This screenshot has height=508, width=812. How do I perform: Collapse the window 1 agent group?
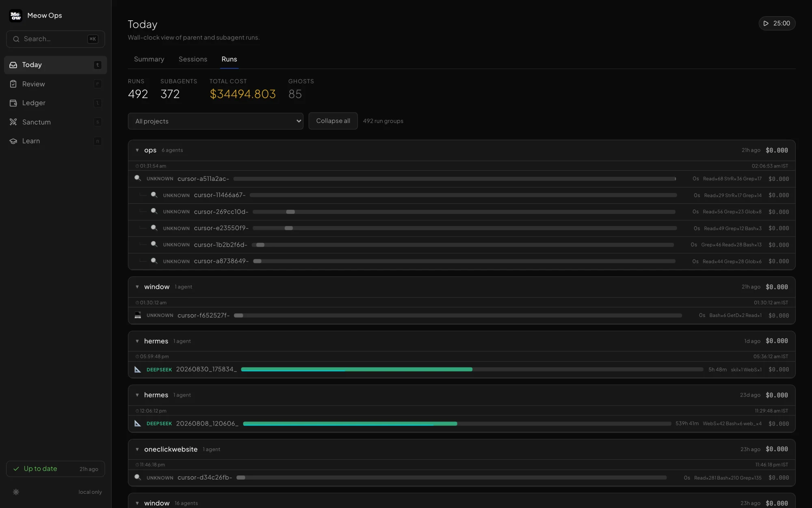click(137, 287)
